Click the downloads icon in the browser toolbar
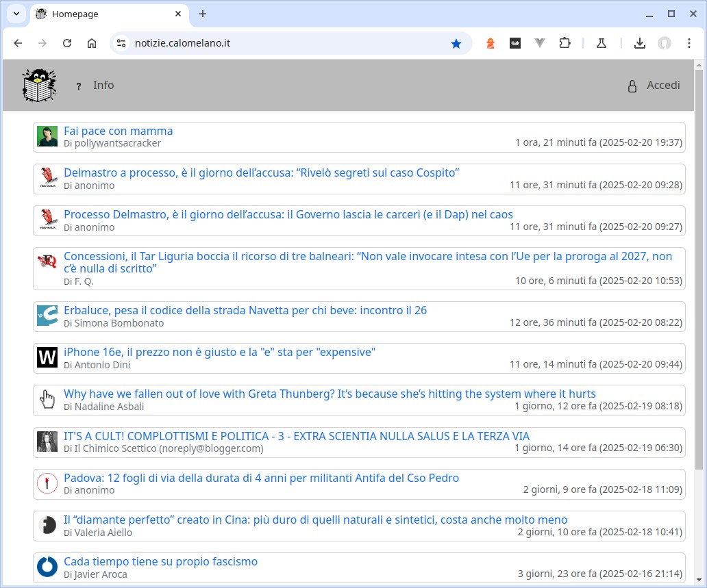The height and width of the screenshot is (588, 707). pos(639,42)
